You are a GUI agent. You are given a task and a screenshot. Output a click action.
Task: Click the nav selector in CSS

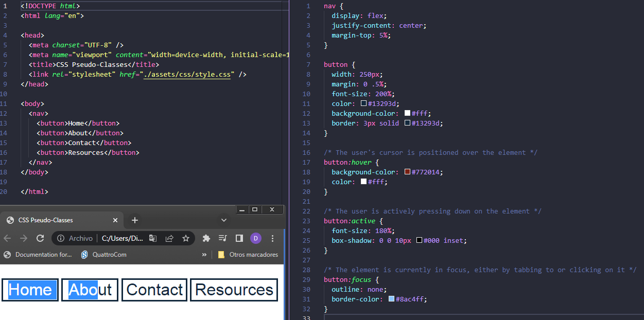point(329,6)
